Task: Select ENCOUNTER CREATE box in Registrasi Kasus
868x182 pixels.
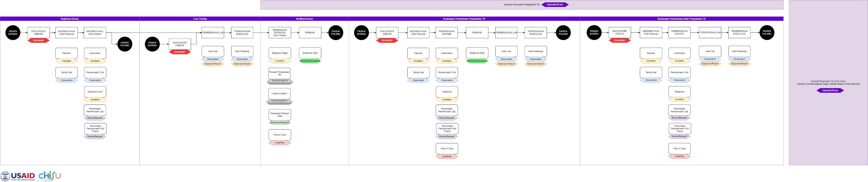Action: tap(39, 33)
